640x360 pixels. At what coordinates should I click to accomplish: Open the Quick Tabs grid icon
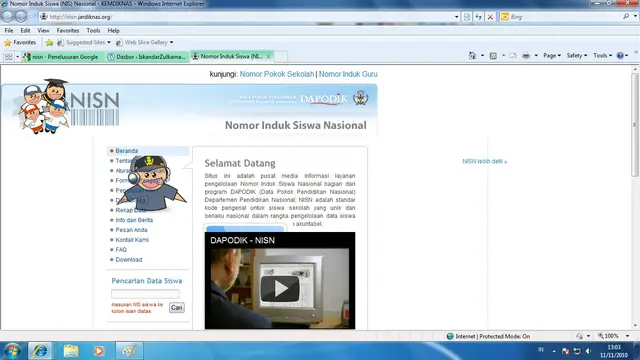(8, 57)
